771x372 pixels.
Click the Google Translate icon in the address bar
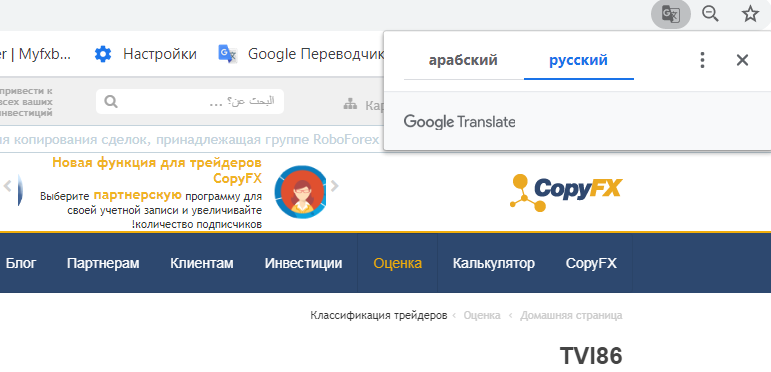pos(671,14)
